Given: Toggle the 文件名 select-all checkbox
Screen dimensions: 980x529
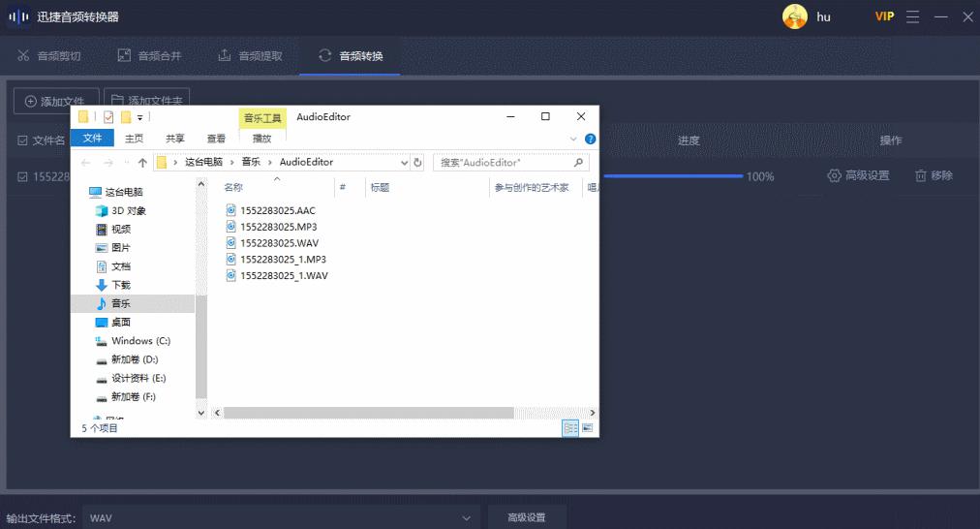Looking at the screenshot, I should (x=22, y=140).
